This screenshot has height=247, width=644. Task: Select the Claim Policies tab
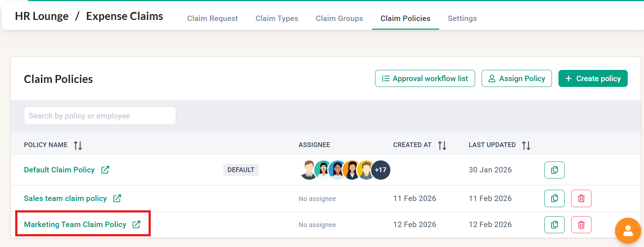(x=405, y=18)
